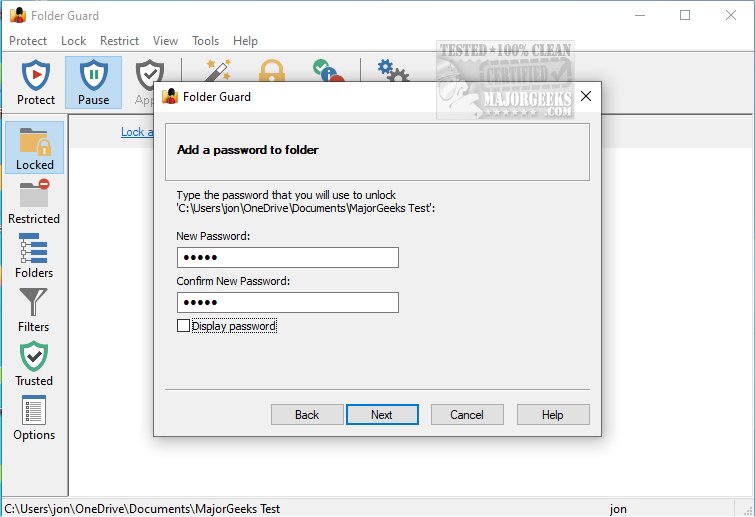Screen dimensions: 755x517
Task: Click the gear settings toolbar icon
Action: (x=391, y=72)
